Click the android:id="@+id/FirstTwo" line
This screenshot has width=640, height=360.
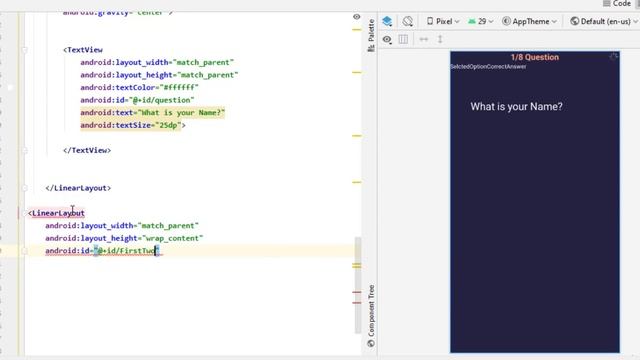[x=103, y=251]
